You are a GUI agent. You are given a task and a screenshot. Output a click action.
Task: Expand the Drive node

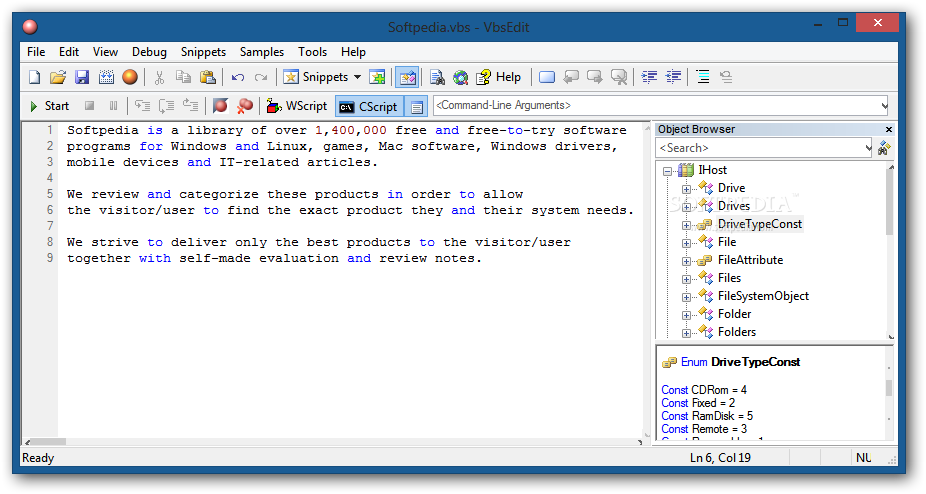(x=686, y=189)
